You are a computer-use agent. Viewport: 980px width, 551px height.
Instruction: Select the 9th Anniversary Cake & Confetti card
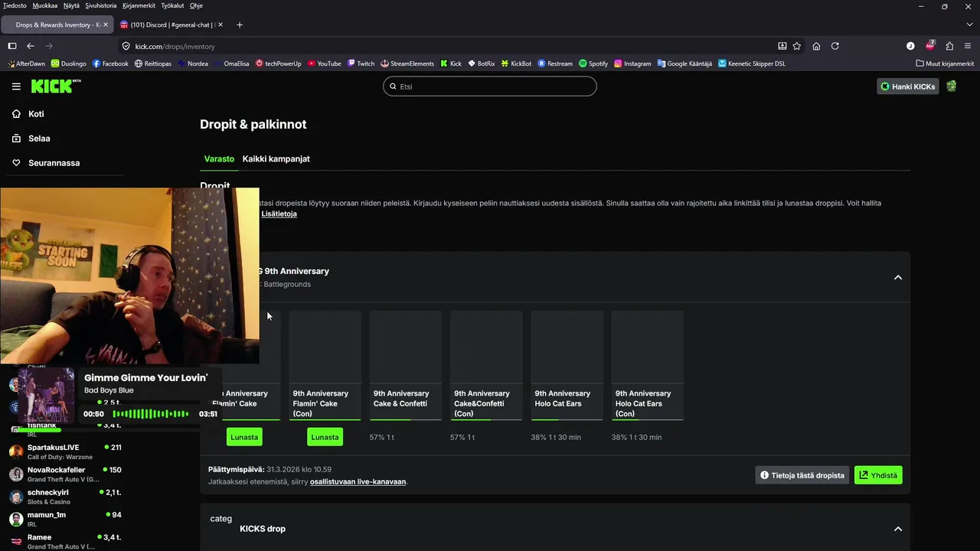coord(406,365)
